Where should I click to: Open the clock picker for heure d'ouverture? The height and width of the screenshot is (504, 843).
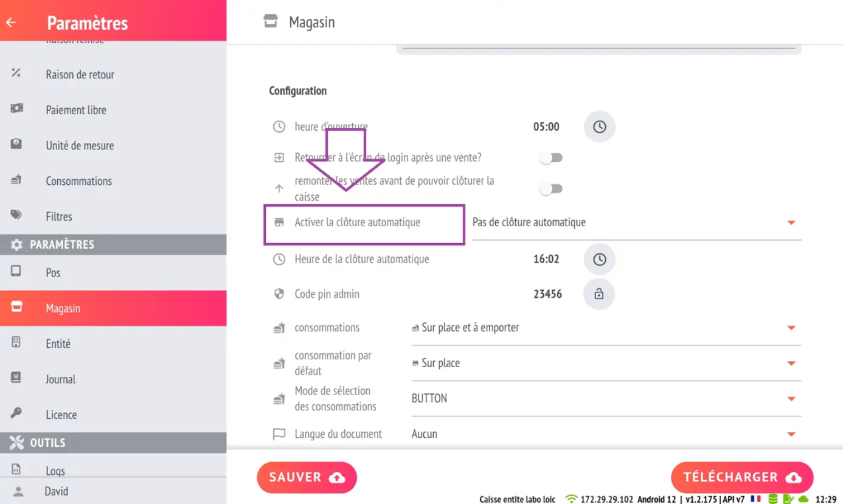click(600, 126)
